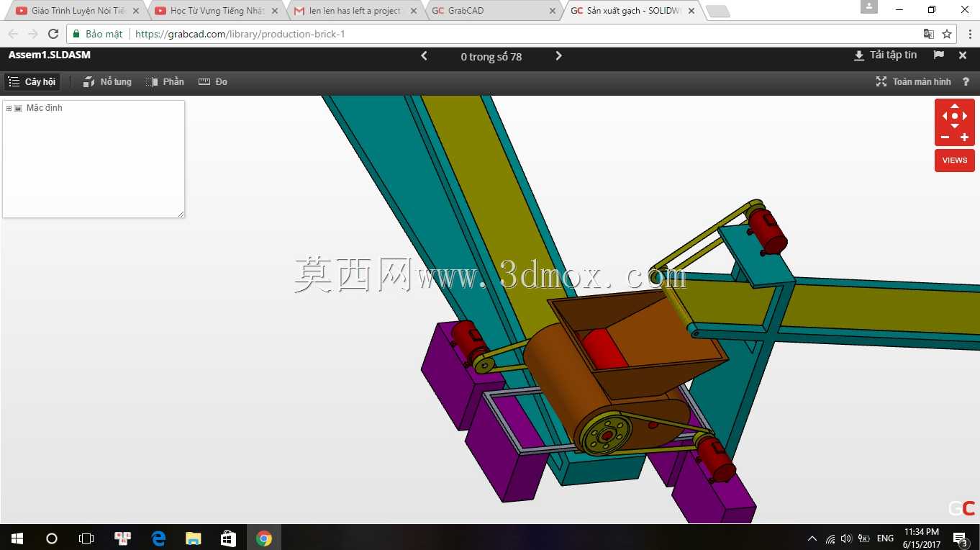Zoom in with the plus button
Screen dimensions: 980x550
coord(965,137)
